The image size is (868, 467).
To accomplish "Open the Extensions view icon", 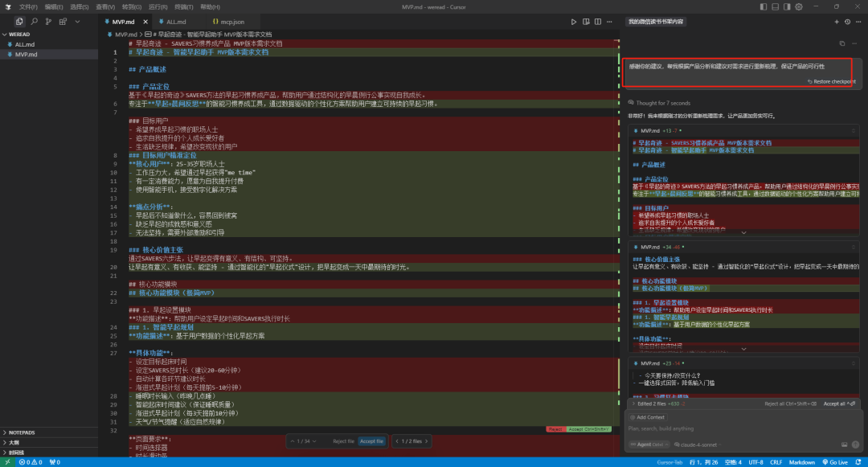I will [63, 22].
